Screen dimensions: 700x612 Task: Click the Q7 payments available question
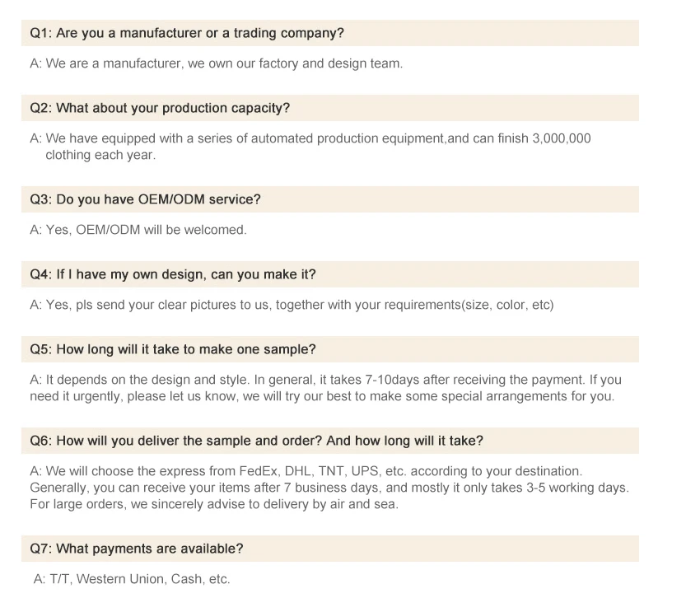[x=137, y=549]
